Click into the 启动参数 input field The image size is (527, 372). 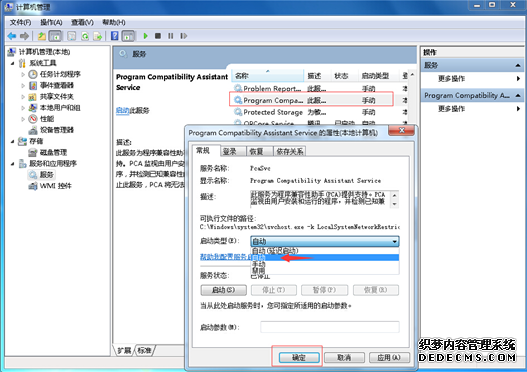[330, 327]
